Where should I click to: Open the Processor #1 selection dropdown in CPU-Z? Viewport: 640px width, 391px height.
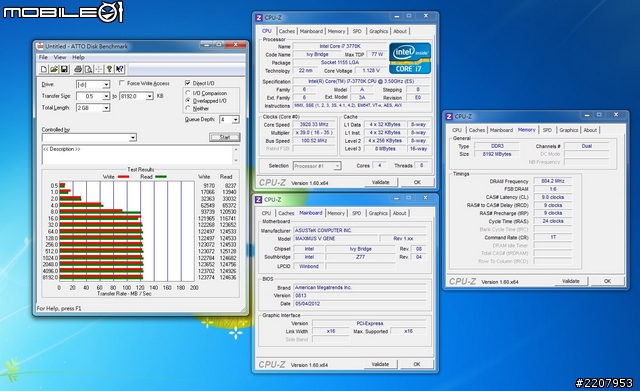pyautogui.click(x=337, y=166)
